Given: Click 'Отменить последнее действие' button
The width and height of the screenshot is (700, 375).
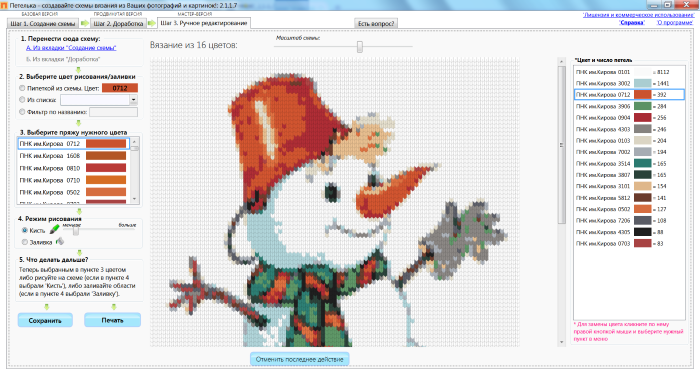Looking at the screenshot, I should (x=300, y=359).
